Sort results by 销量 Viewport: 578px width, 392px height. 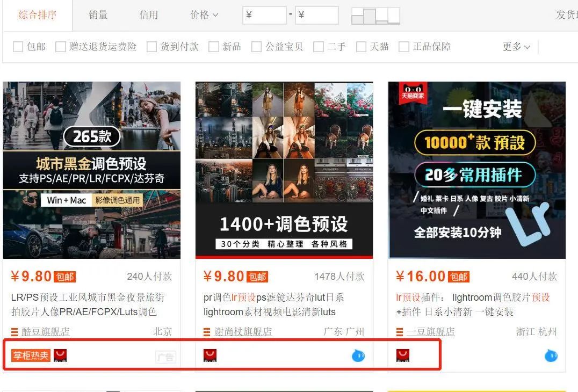coord(98,15)
